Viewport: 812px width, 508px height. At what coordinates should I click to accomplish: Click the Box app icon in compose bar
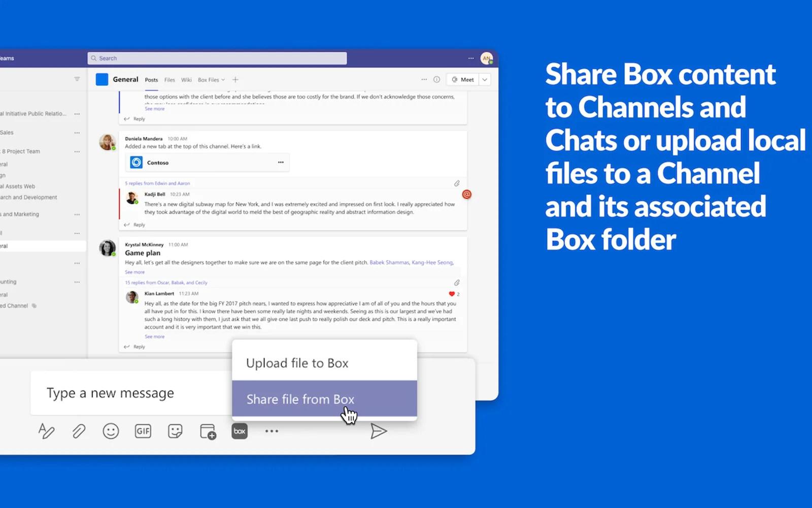pos(240,431)
